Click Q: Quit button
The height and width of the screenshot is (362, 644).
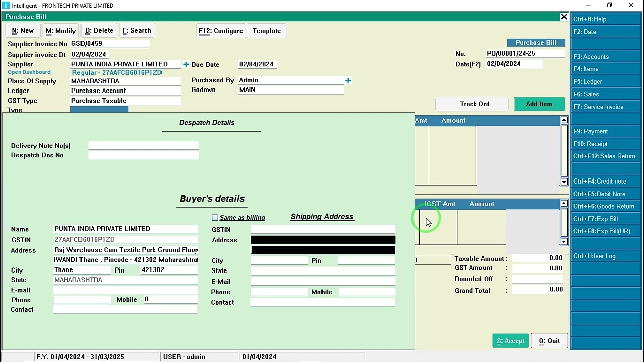point(549,341)
